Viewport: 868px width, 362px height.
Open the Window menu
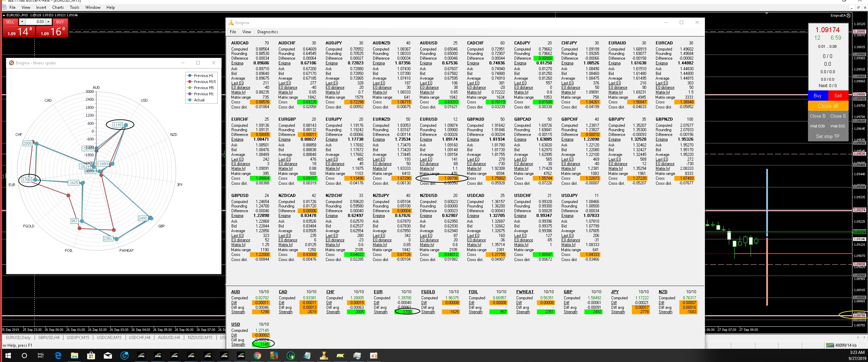click(x=93, y=7)
